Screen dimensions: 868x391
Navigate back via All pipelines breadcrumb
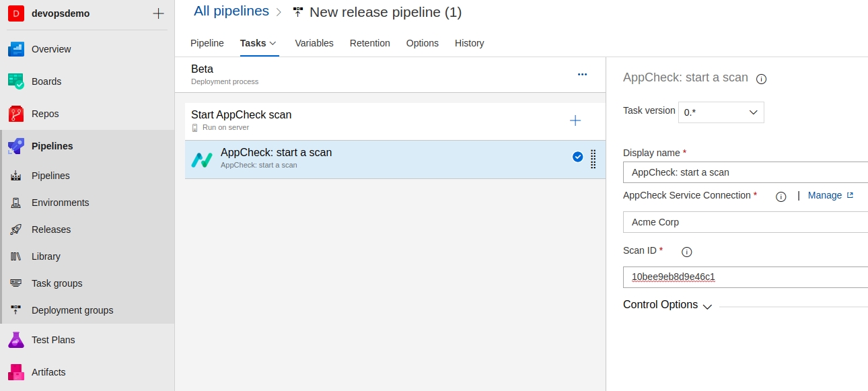231,11
